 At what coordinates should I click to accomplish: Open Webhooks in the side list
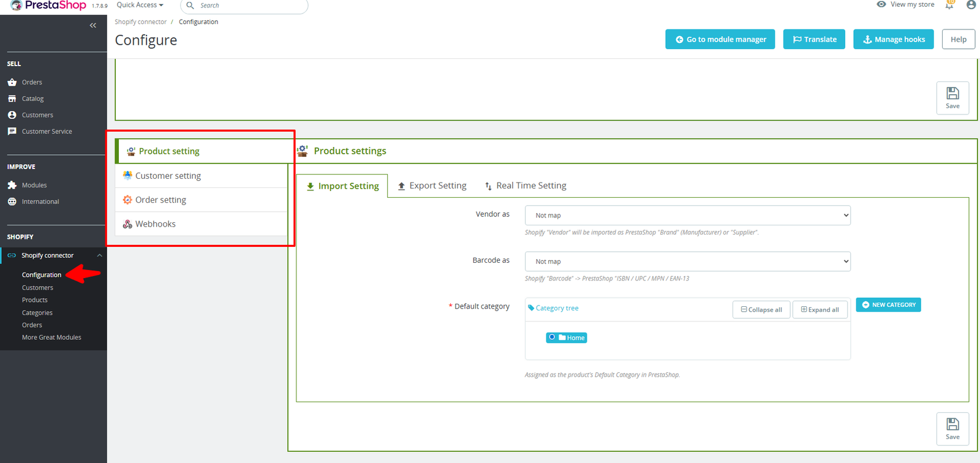[202, 224]
